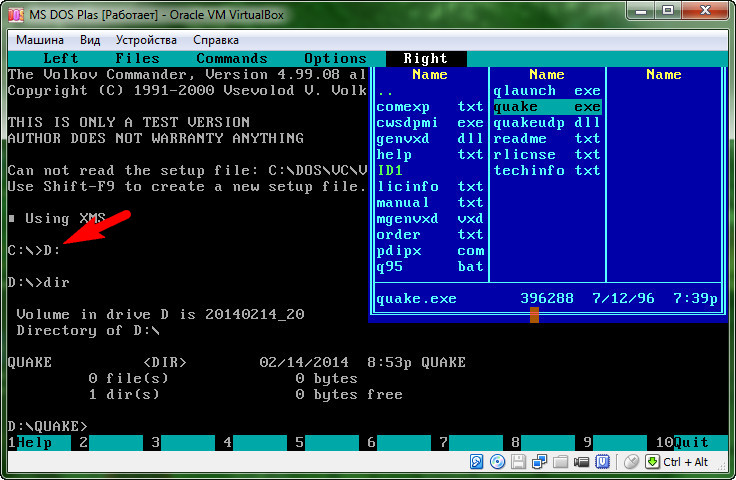Click the quake.exe name in status line
736x480 pixels.
[x=416, y=299]
